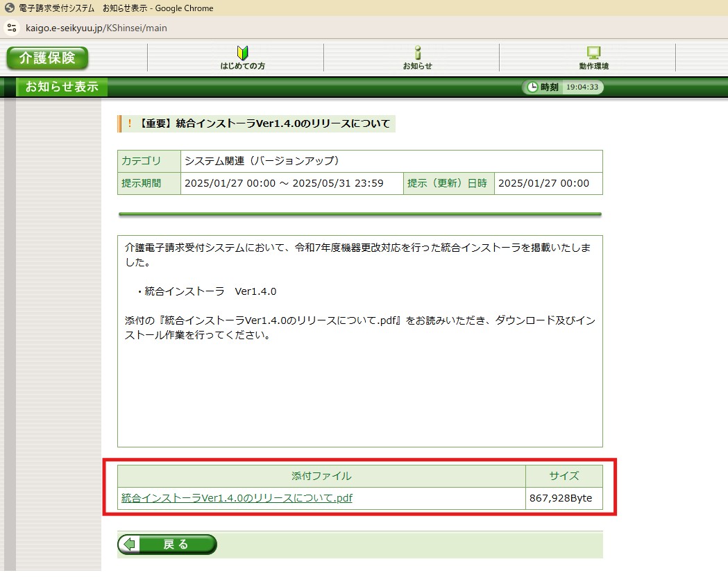Select the はじめての方 menu label
The width and height of the screenshot is (728, 582).
click(242, 67)
